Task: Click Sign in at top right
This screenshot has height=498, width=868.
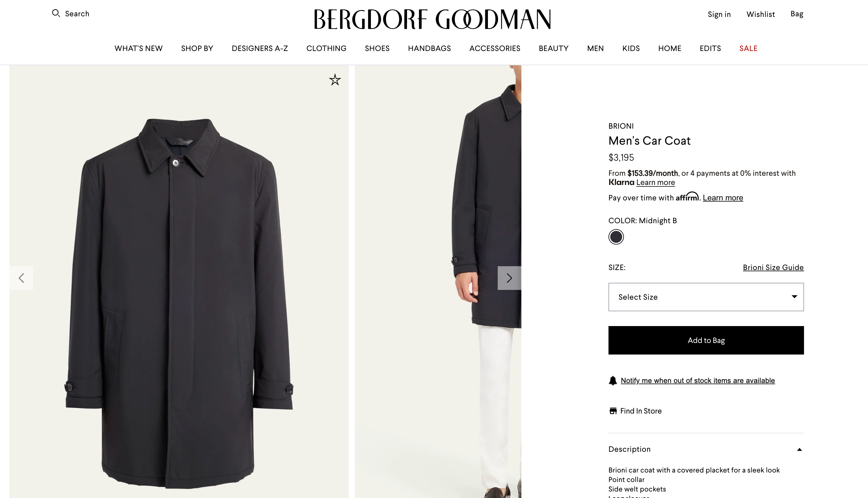Action: click(719, 14)
